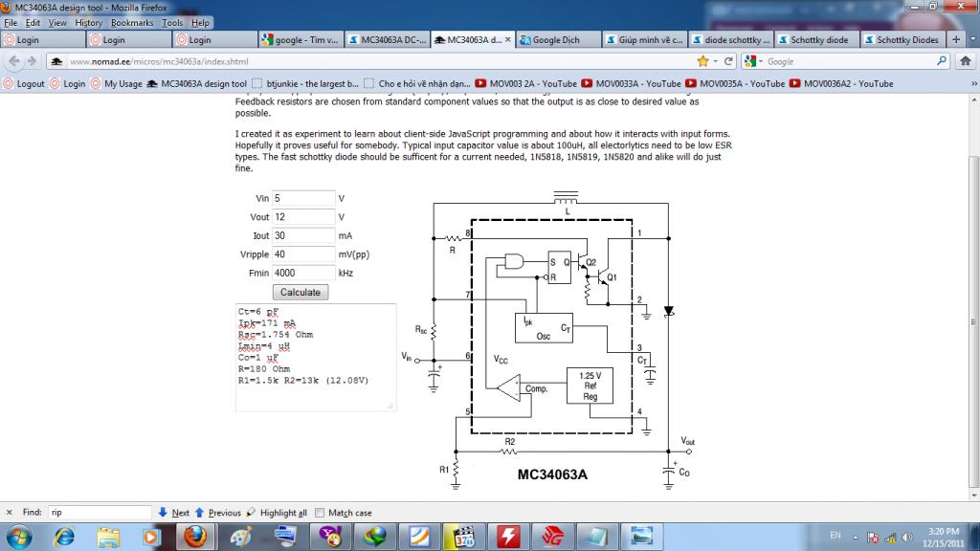Open the search engine selector dropdown

pyautogui.click(x=753, y=61)
